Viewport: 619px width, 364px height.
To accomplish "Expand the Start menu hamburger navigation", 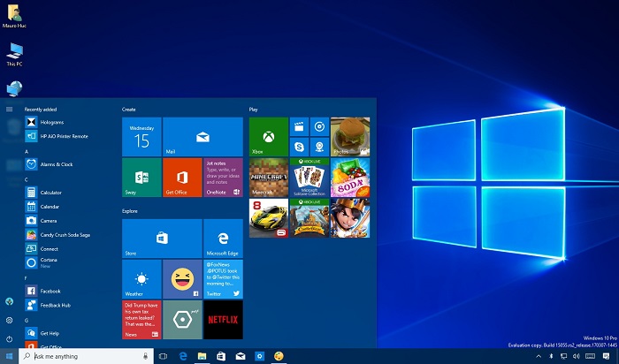I will coord(9,109).
